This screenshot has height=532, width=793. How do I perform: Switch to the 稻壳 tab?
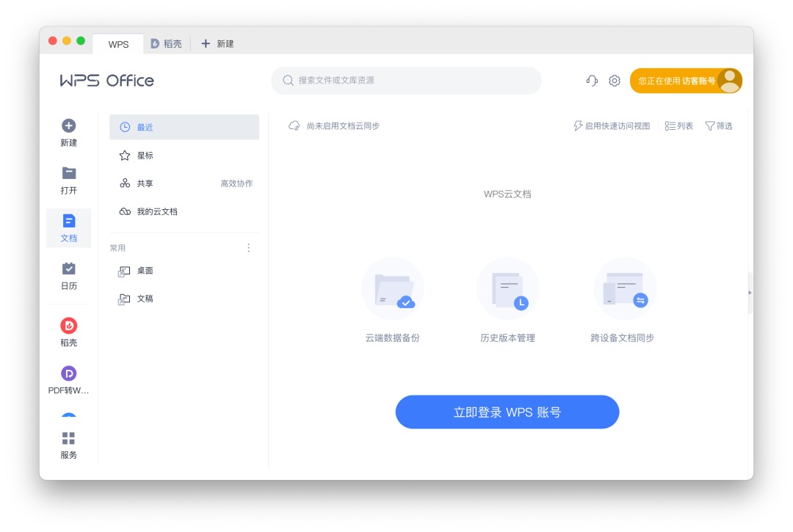coord(167,44)
